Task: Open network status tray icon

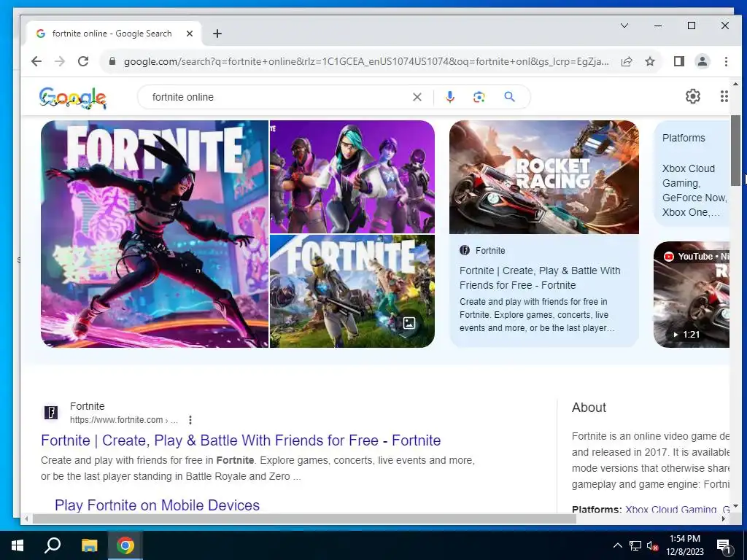Action: 635,545
